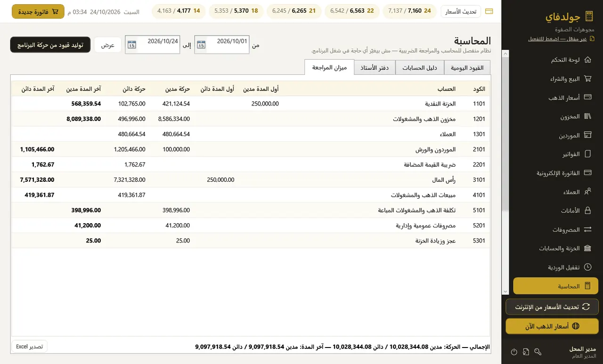Screen dimensions: 603x364
Task: Click the 24 karat price chip
Action: (x=409, y=10)
